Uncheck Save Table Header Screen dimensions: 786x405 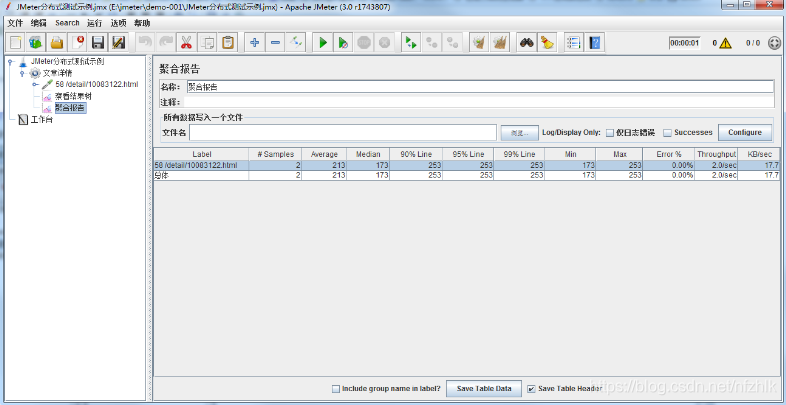[531, 388]
